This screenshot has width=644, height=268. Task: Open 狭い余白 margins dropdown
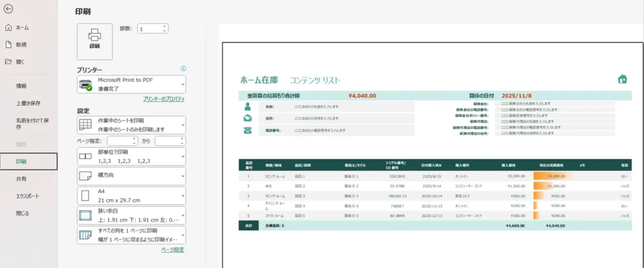(131, 215)
